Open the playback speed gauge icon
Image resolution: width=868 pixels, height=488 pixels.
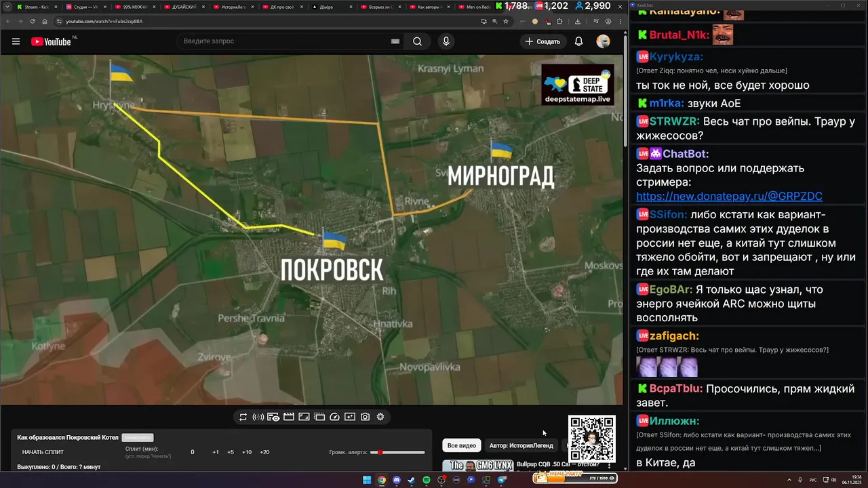pos(334,417)
